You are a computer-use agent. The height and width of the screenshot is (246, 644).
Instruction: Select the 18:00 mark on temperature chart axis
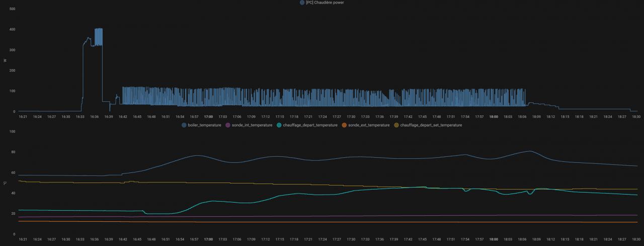[x=494, y=239]
